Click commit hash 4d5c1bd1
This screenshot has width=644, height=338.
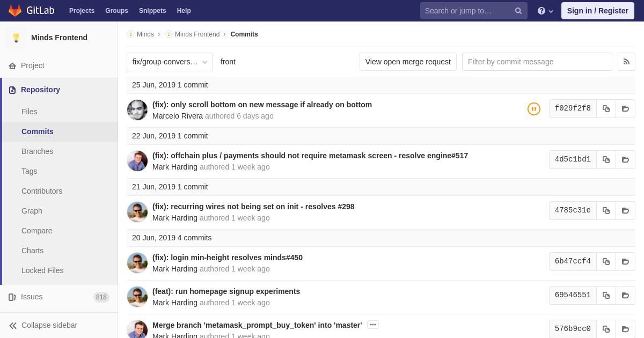point(573,160)
